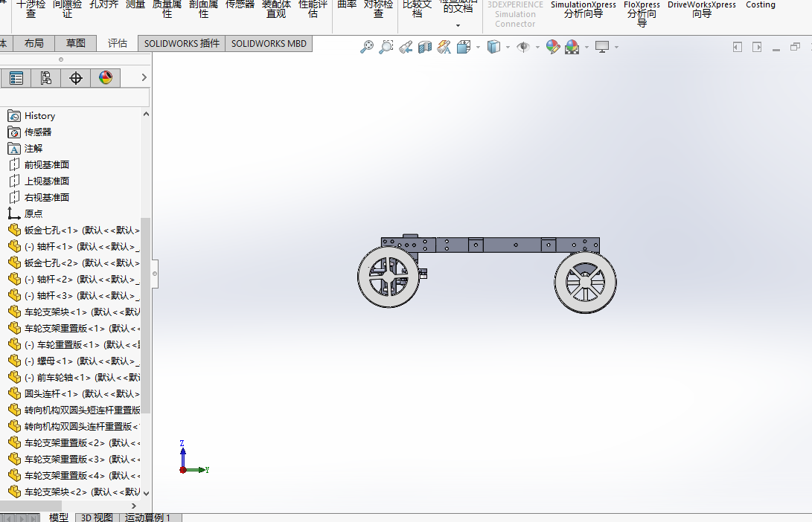
Task: Expand more manager tabs with the chevron
Action: pyautogui.click(x=144, y=77)
